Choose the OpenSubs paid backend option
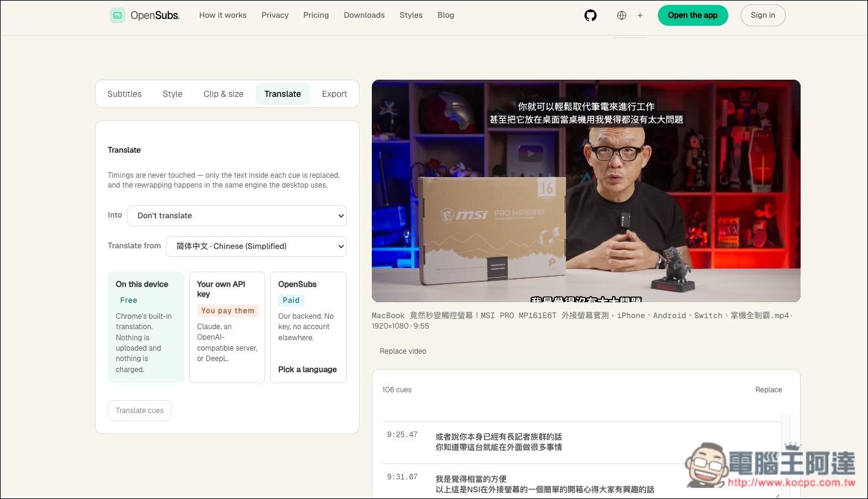This screenshot has height=499, width=868. (x=308, y=327)
